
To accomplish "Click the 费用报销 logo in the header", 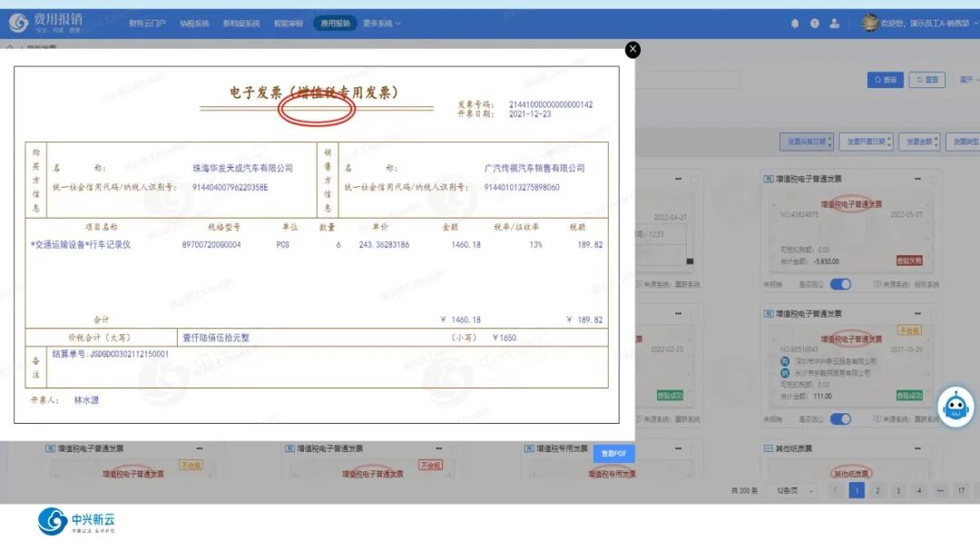I will point(45,23).
